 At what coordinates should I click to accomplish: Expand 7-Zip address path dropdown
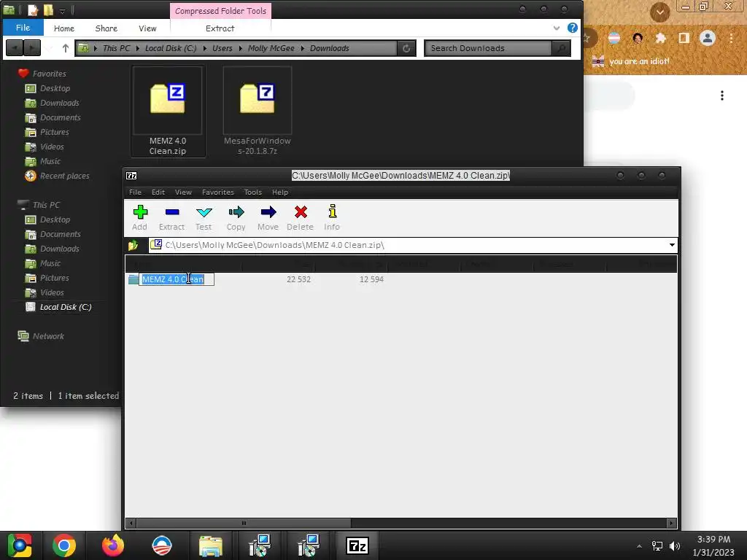672,245
